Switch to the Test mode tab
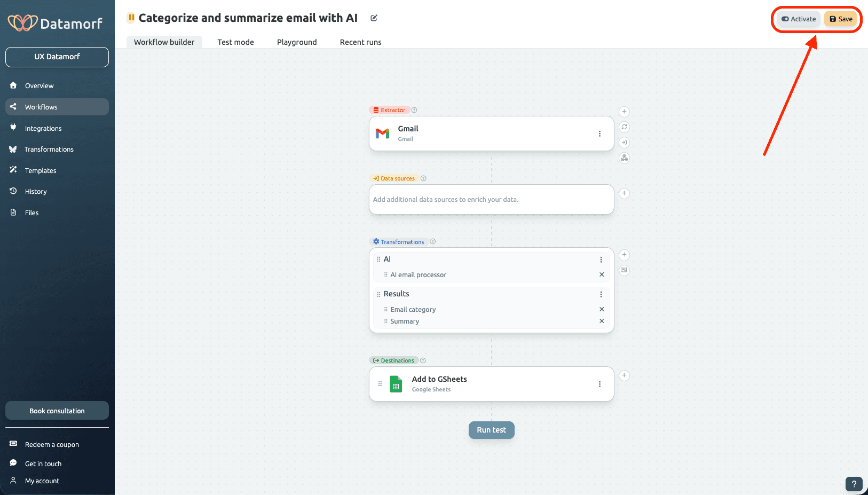Viewport: 868px width, 495px height. point(235,42)
